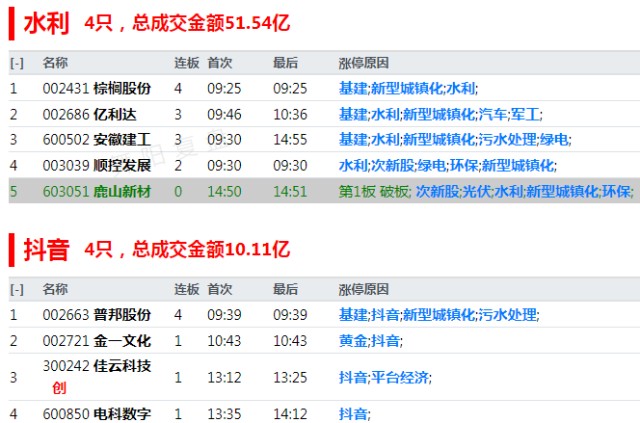The height and width of the screenshot is (423, 640).
Task: Click 次新股 tag in 顺控发展 row
Action: coord(392,165)
